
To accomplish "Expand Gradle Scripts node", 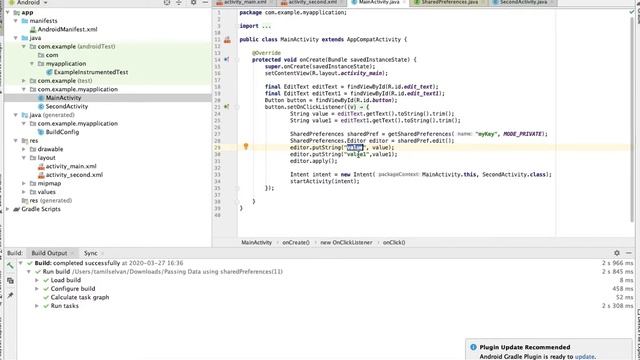I will point(7,209).
